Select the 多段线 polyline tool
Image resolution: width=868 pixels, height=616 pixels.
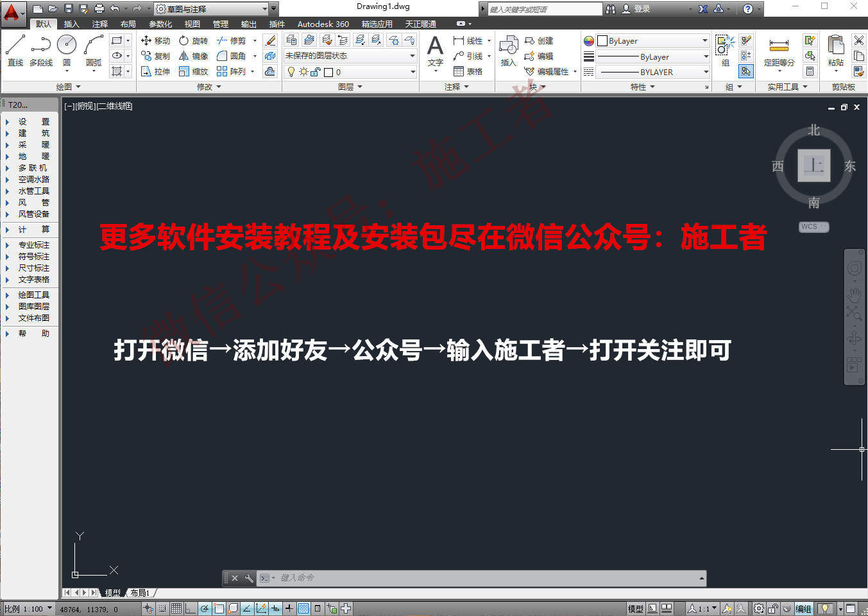click(x=41, y=50)
